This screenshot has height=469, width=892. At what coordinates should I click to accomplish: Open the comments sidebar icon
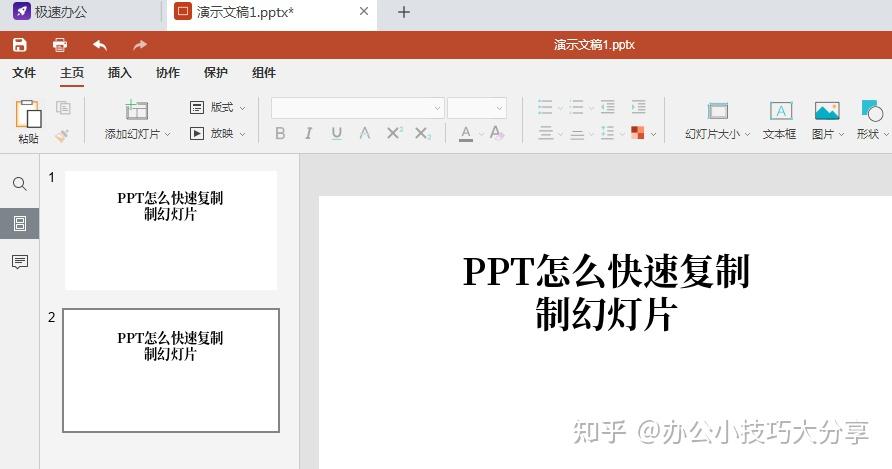[19, 262]
